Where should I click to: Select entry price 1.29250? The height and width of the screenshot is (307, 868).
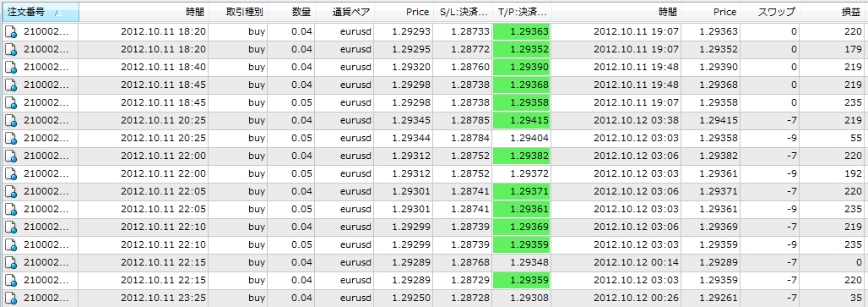(x=410, y=299)
